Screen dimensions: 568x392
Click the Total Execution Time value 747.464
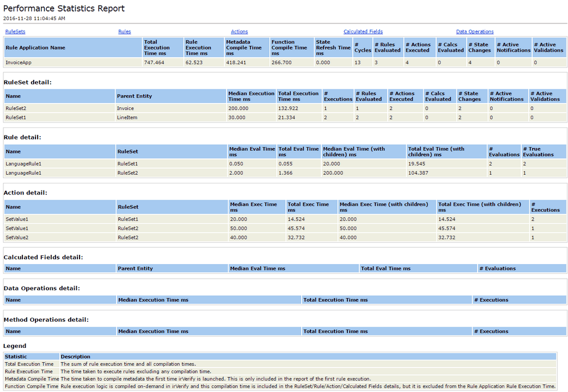(x=154, y=63)
